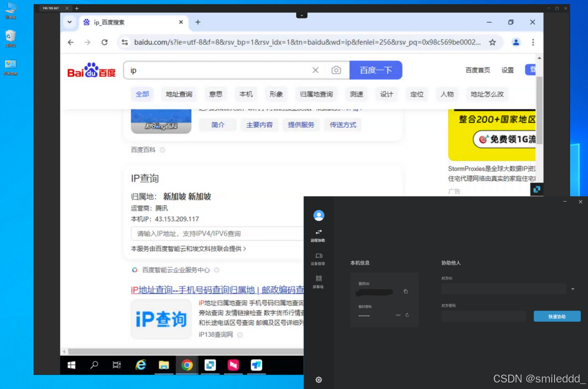This screenshot has width=588, height=389.
Task: Show the temporary password via the eye icon
Action: (398, 315)
